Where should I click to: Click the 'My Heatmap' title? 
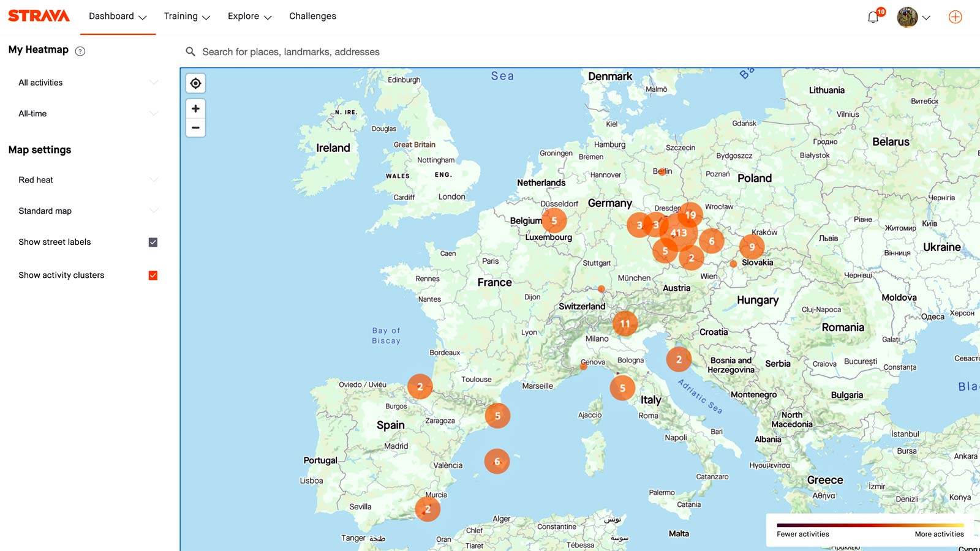tap(39, 50)
